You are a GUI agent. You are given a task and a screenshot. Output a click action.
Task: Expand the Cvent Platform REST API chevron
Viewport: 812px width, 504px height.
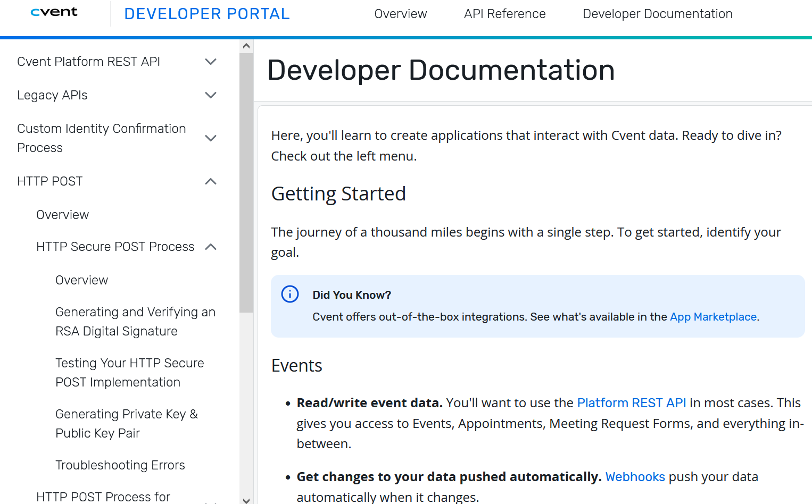tap(211, 62)
